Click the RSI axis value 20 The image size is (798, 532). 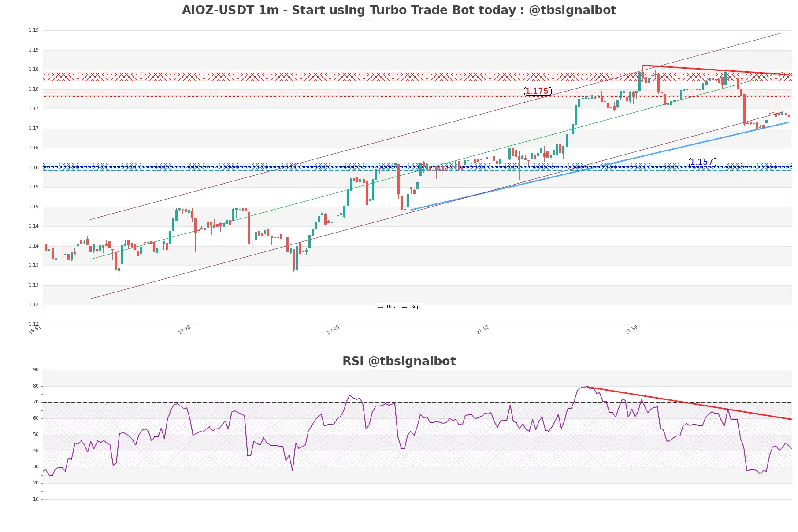[36, 483]
